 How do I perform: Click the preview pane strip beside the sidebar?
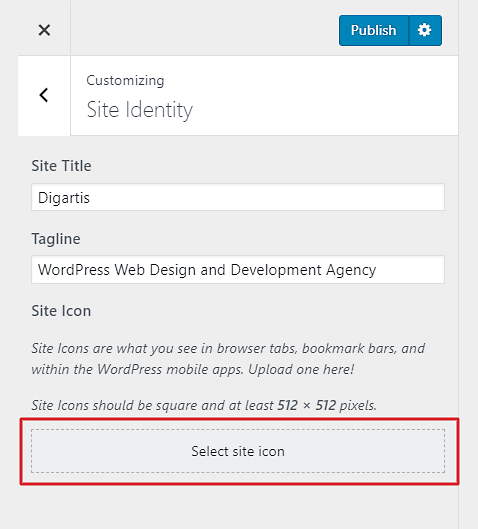pyautogui.click(x=469, y=264)
